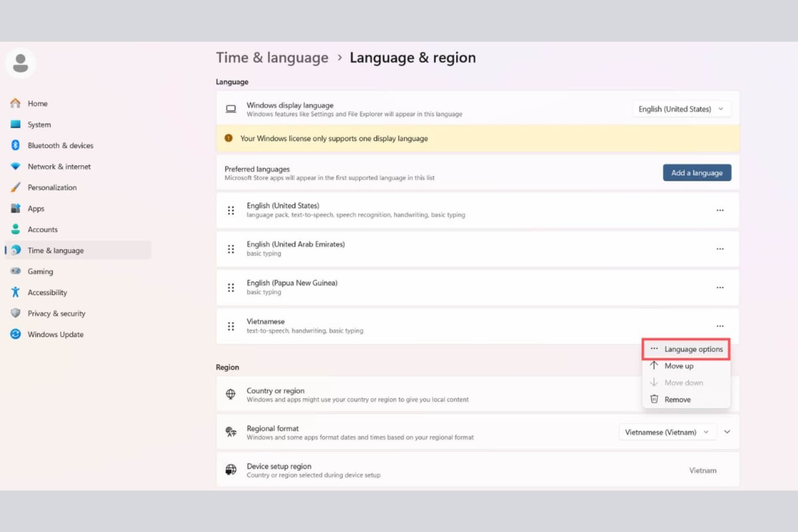Open options menu for English (Papua New Guinea)

(720, 287)
